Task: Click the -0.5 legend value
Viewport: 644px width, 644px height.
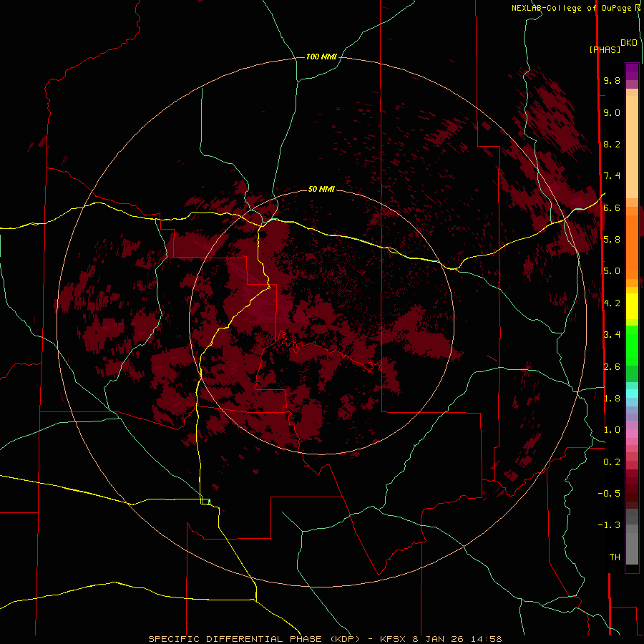Action: [x=609, y=494]
